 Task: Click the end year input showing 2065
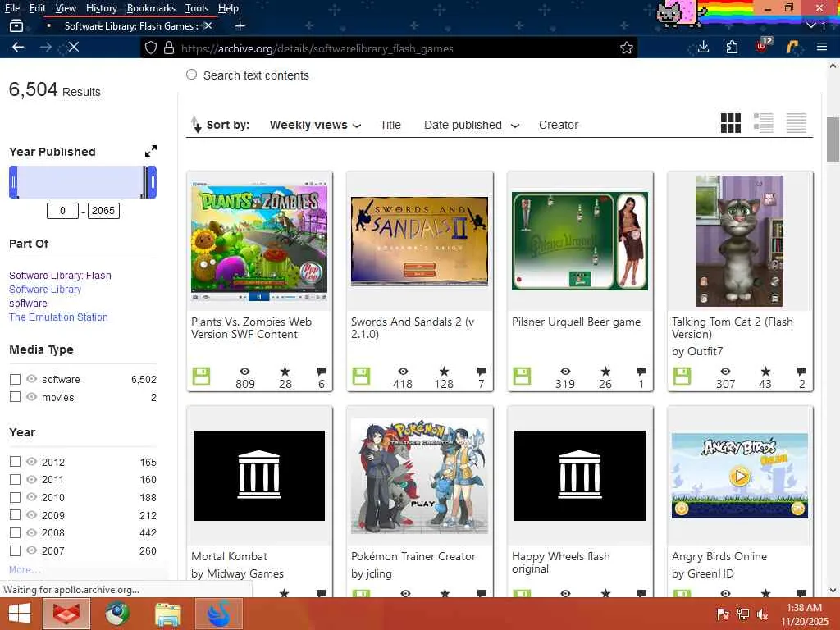[103, 211]
